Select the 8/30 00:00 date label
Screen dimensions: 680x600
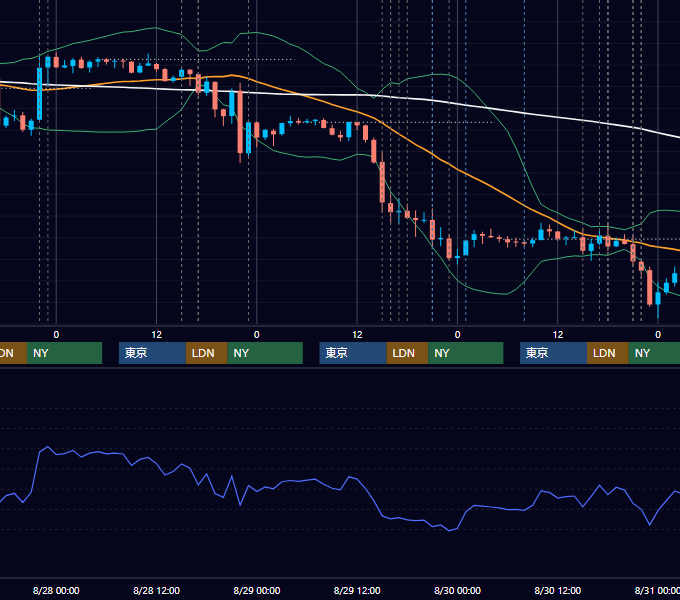click(x=457, y=590)
